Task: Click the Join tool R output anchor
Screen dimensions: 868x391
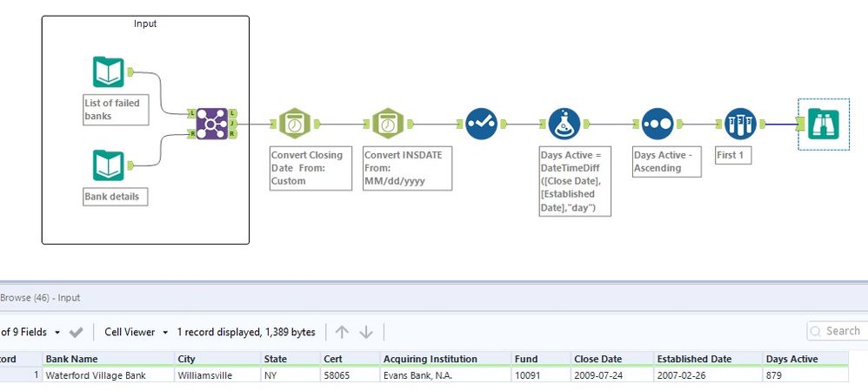Action: click(232, 134)
